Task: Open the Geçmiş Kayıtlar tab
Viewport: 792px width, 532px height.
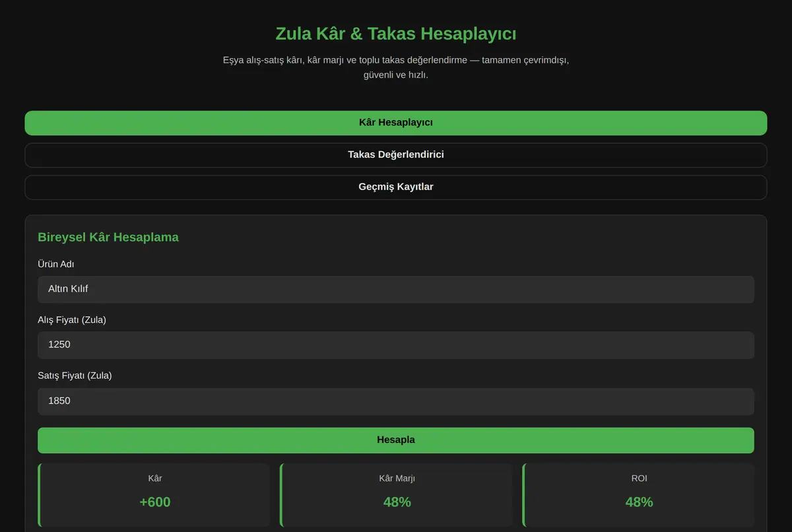Action: (396, 187)
